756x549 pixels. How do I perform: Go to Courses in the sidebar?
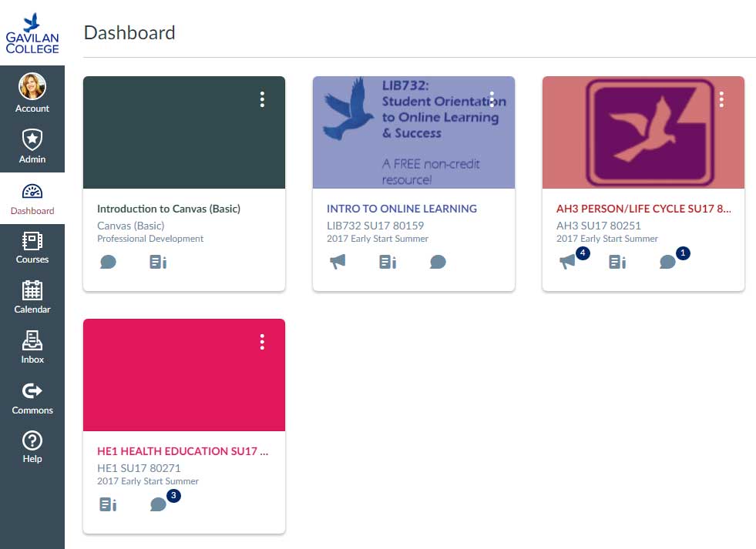pos(32,248)
